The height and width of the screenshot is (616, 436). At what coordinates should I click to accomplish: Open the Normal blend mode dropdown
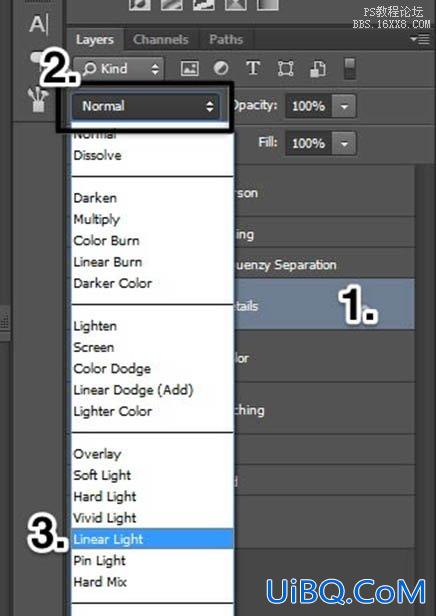tap(146, 106)
